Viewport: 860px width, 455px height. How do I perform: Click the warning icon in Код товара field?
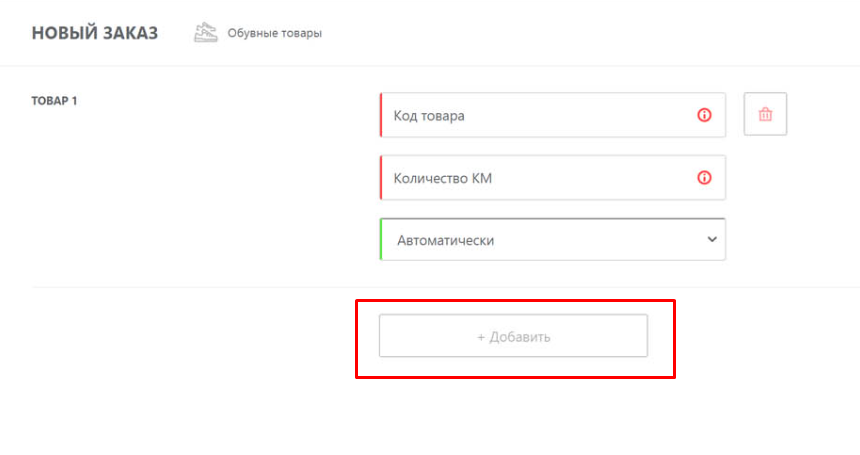point(704,115)
